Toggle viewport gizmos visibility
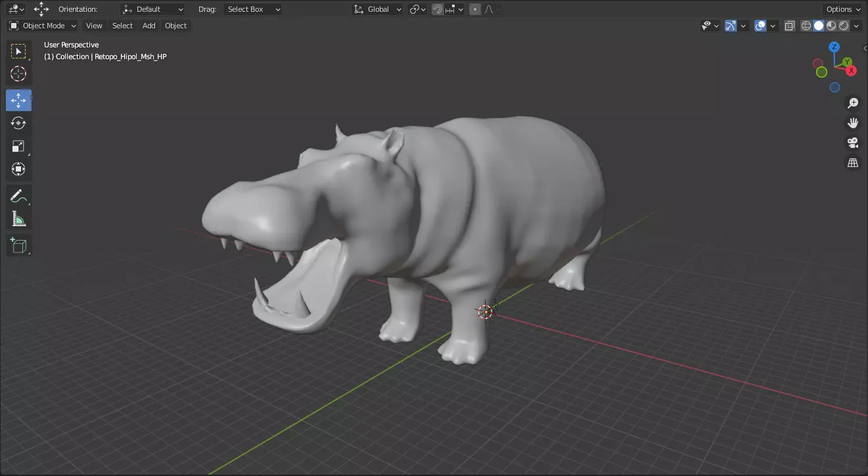This screenshot has width=868, height=476. [731, 26]
